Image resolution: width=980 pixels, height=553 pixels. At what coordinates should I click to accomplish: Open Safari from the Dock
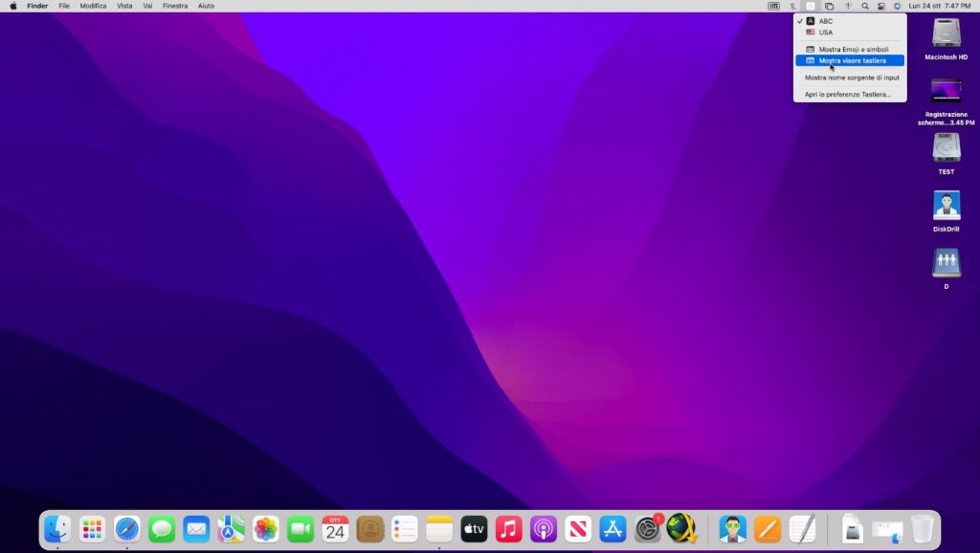127,528
